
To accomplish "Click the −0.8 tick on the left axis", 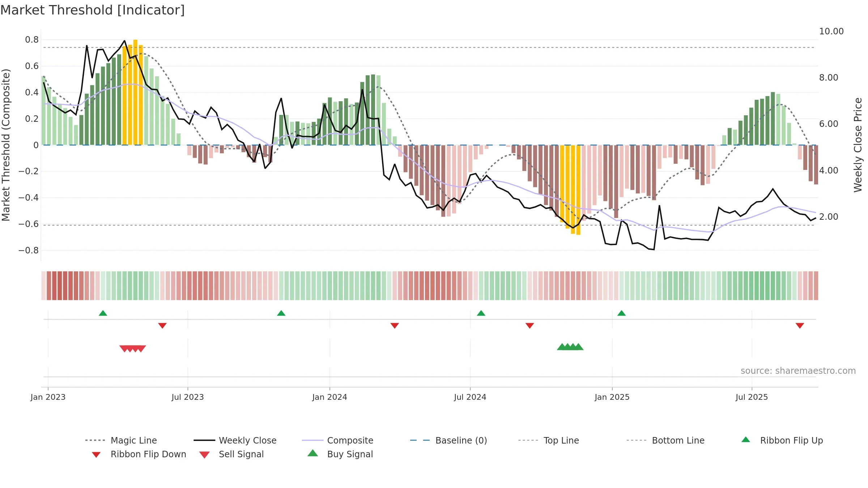I will tap(29, 251).
